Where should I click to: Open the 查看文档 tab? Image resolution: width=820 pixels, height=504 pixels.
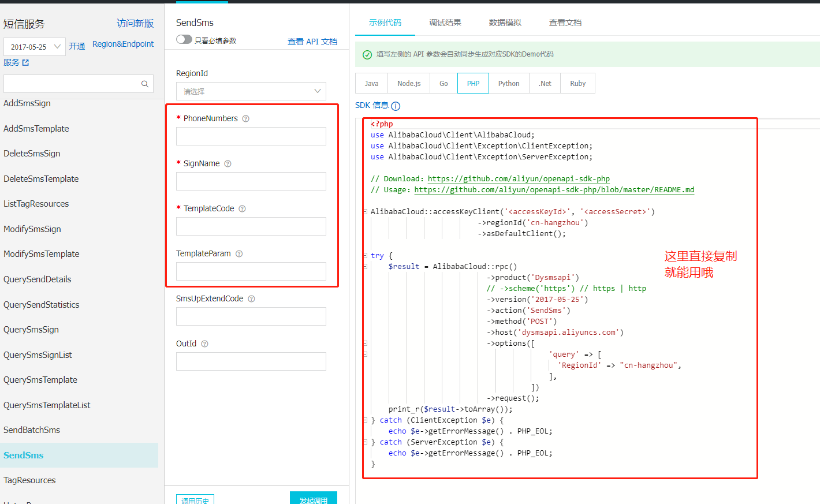[565, 23]
